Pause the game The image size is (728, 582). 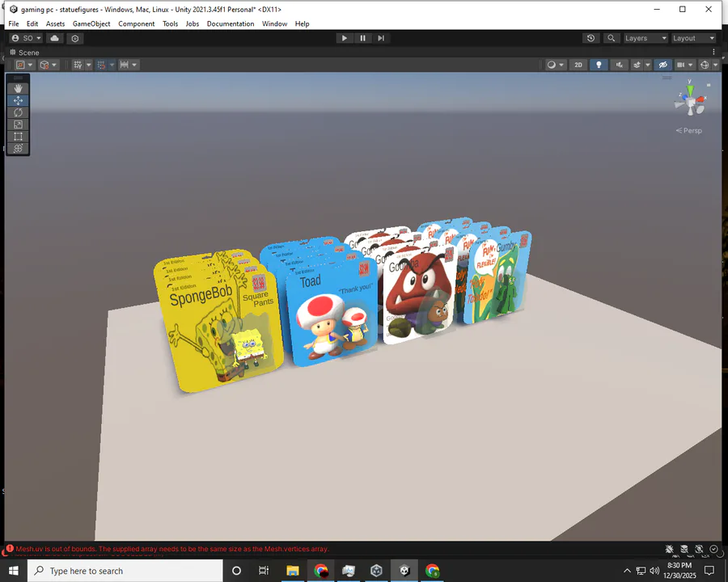click(362, 38)
